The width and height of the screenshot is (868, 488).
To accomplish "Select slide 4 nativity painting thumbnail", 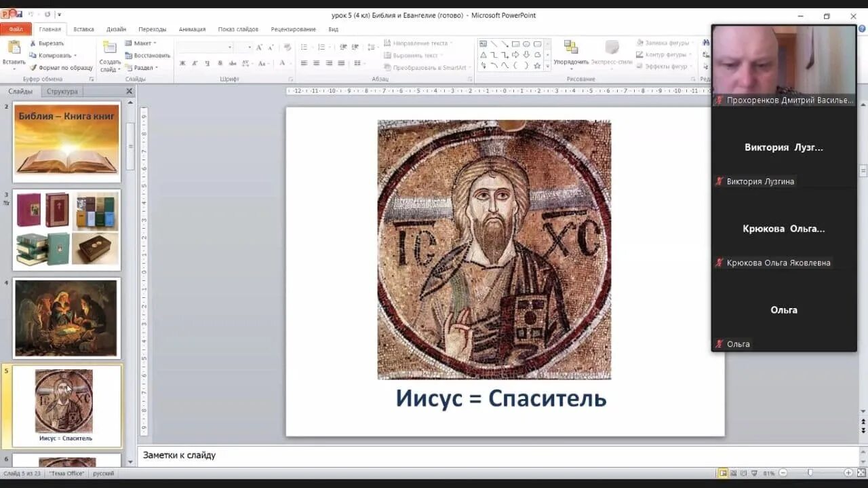I will 66,318.
